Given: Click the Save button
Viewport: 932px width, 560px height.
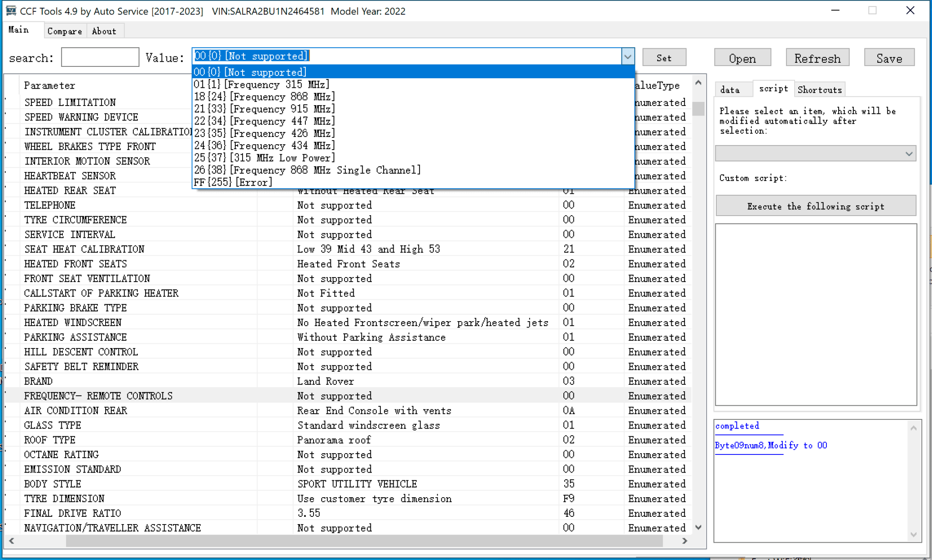Looking at the screenshot, I should click(x=889, y=58).
